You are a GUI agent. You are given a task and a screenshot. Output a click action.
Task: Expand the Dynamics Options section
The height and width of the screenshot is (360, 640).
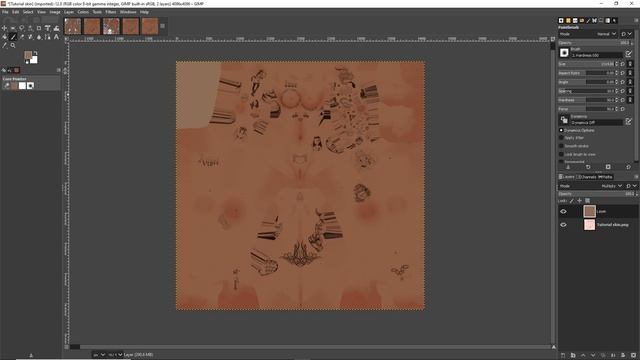click(x=561, y=131)
